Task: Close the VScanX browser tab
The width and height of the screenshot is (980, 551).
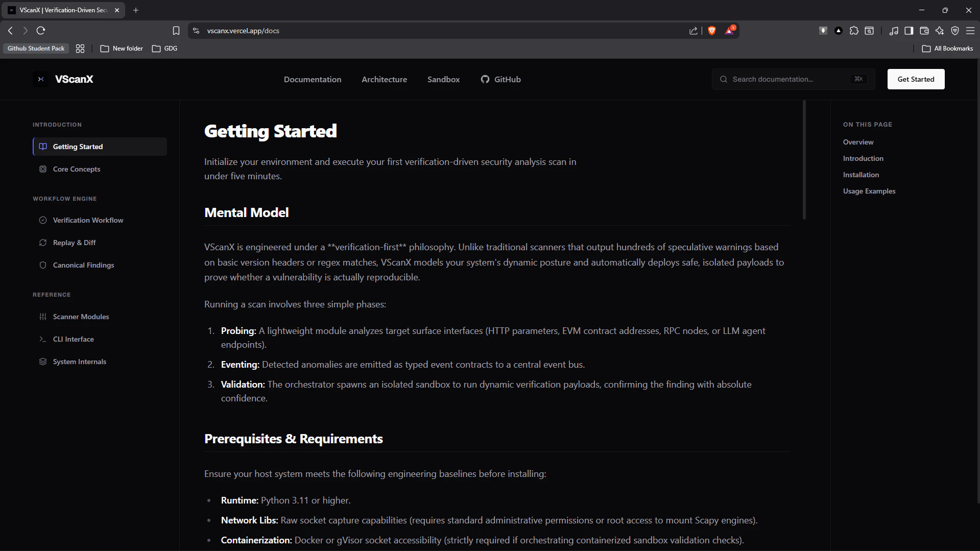Action: [117, 10]
